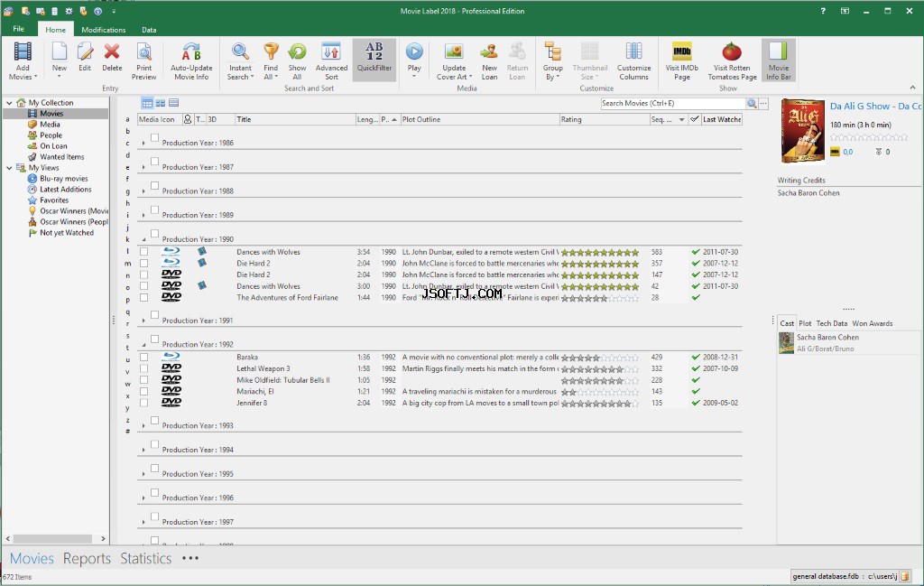Open Print Preview
Screen dimensions: 924x586
[143, 60]
